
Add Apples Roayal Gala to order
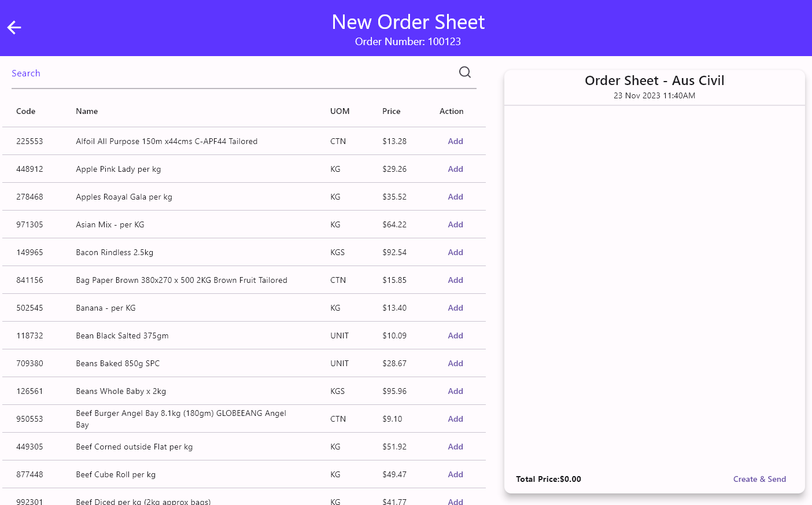(x=455, y=197)
